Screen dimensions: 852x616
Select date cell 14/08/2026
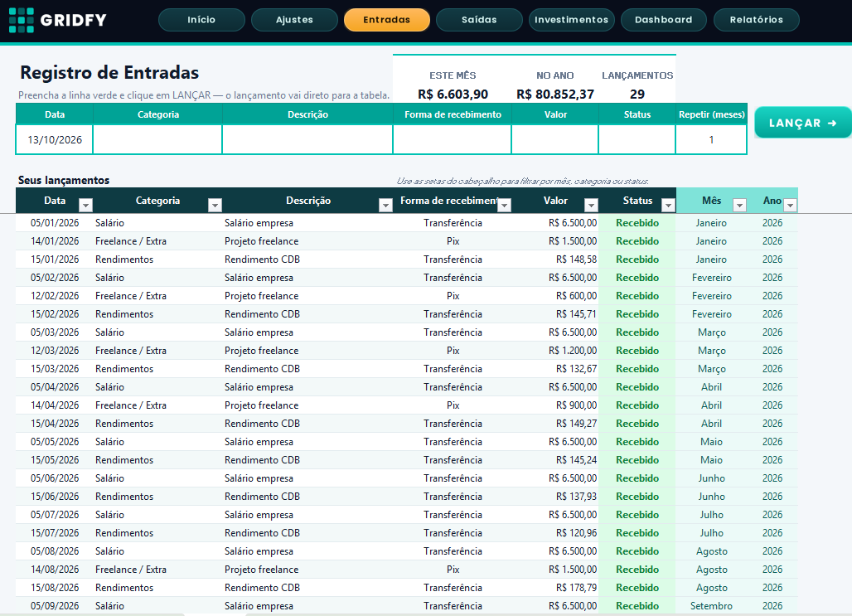[55, 570]
